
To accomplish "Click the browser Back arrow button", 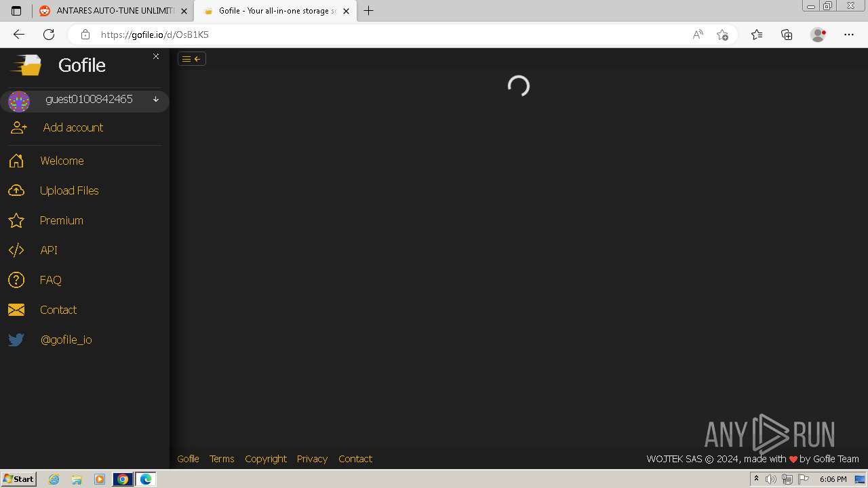I will [x=19, y=35].
